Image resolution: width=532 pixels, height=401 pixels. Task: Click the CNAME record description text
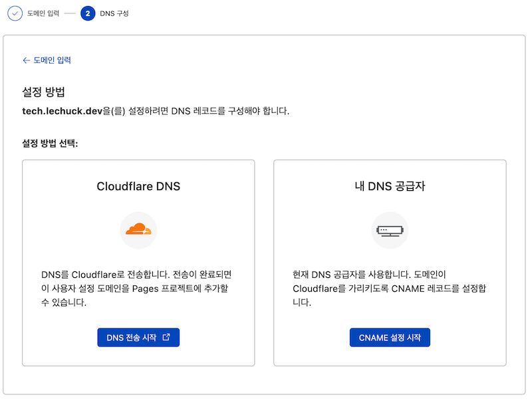point(390,288)
